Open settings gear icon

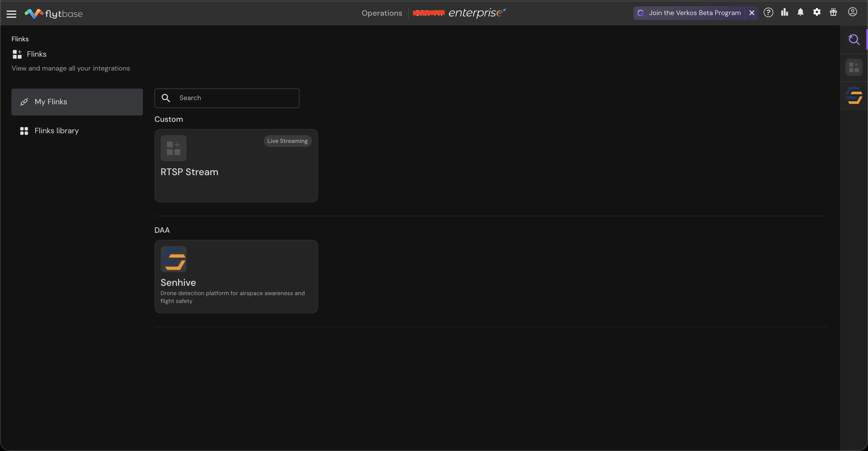(x=817, y=12)
